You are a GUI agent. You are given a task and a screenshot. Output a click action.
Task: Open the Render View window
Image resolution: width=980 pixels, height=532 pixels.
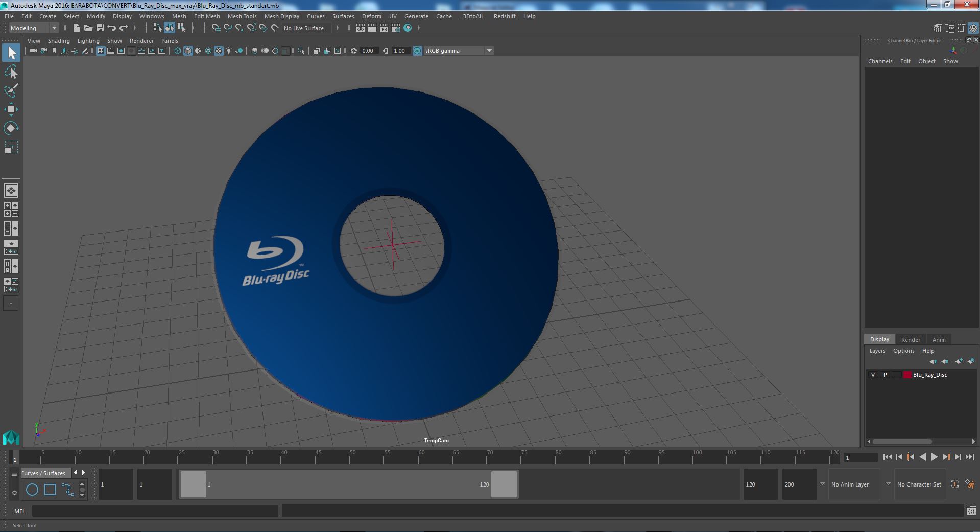(361, 28)
